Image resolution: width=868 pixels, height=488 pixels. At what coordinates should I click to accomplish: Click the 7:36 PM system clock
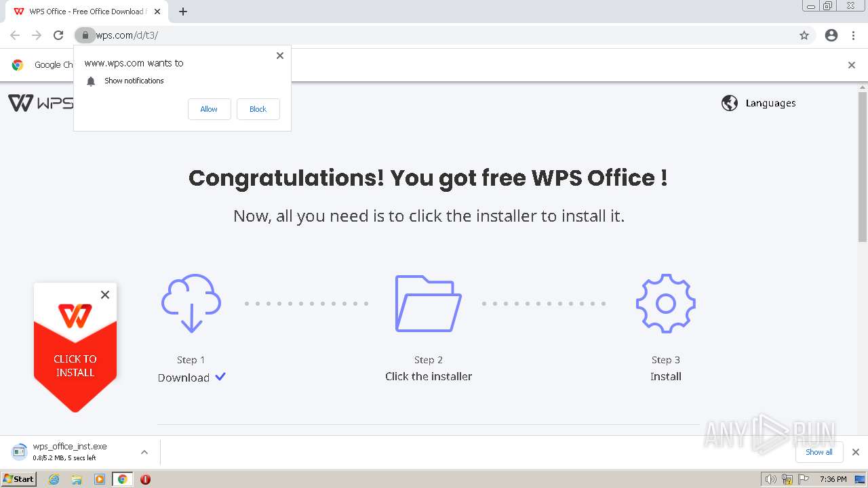coord(833,479)
